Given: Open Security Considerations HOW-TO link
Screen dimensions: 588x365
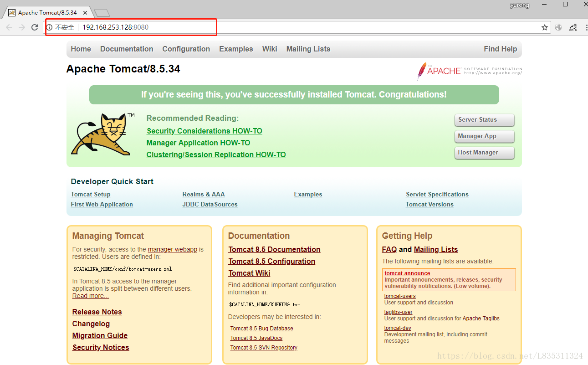Looking at the screenshot, I should tap(205, 131).
